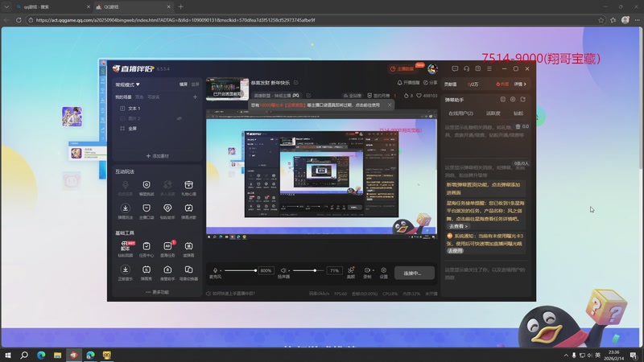
Task: Switch to 活跃度 tab
Action: (493, 113)
